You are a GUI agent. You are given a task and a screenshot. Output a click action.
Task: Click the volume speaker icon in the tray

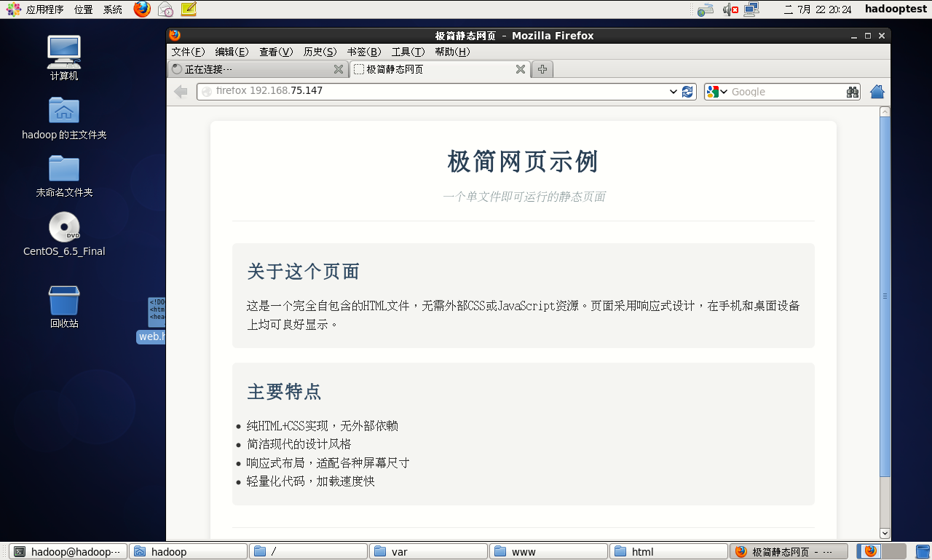730,9
